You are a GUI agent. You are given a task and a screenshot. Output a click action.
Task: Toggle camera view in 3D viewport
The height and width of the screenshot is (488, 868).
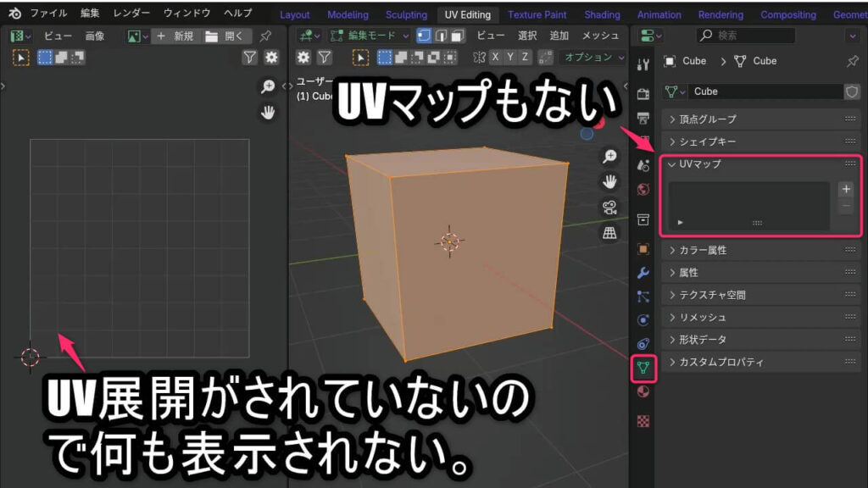click(x=609, y=208)
